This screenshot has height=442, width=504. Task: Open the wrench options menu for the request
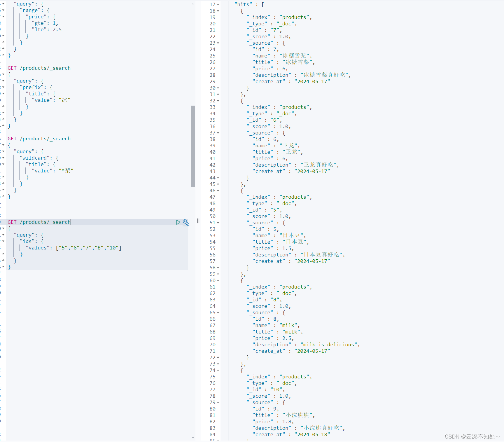[186, 223]
